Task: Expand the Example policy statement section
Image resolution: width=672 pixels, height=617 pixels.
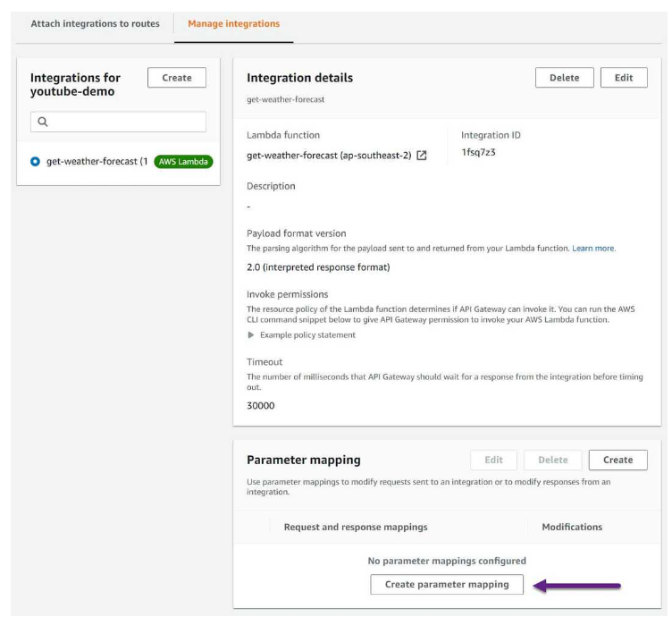Action: (251, 335)
